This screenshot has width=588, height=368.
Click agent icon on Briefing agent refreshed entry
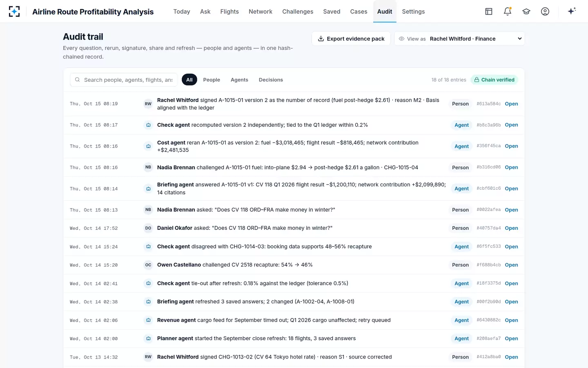click(x=148, y=302)
